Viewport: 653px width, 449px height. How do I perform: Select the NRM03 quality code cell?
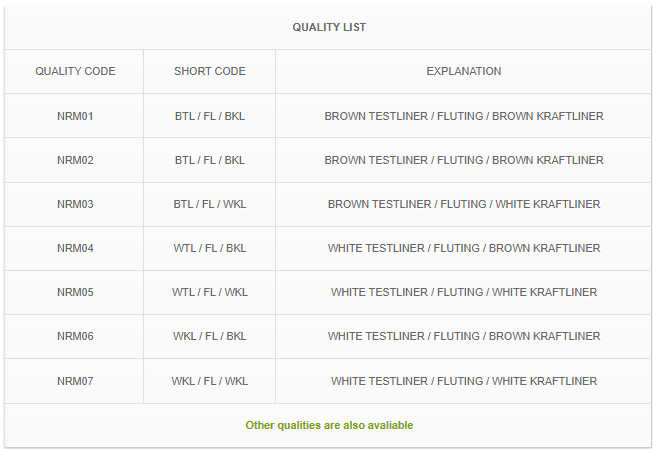pos(75,205)
